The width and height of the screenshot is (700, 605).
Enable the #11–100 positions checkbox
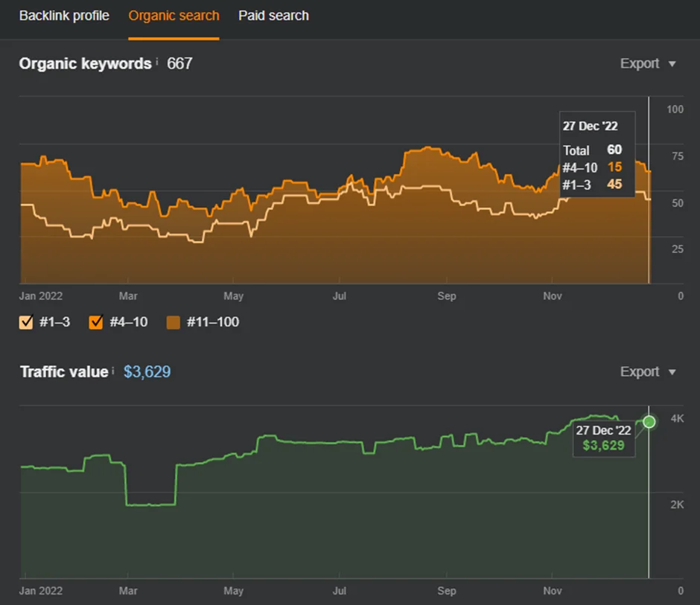click(174, 322)
